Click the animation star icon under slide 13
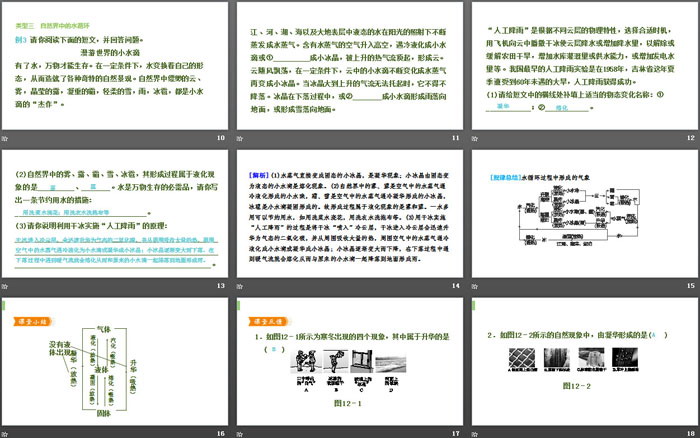 tap(4, 286)
